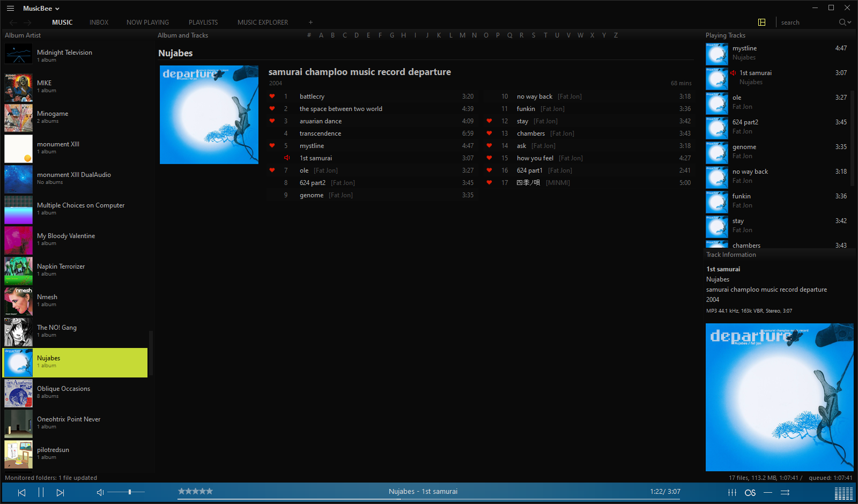Toggle love heart for mystline

pyautogui.click(x=272, y=146)
